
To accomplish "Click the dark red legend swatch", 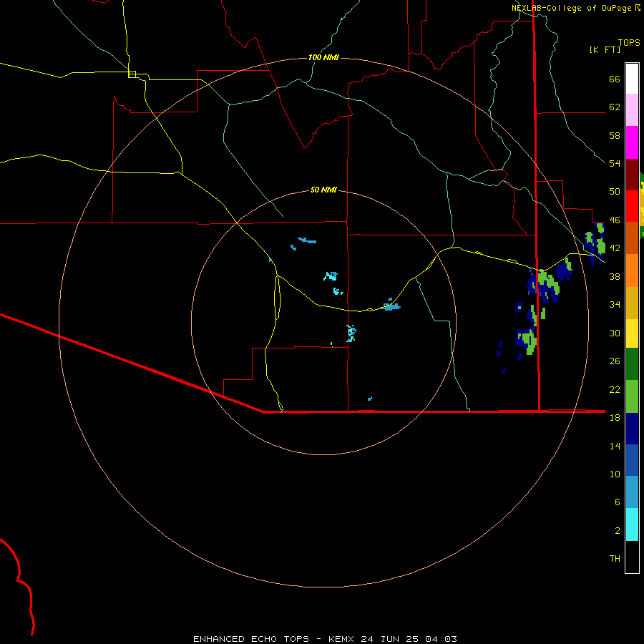I will 632,174.
